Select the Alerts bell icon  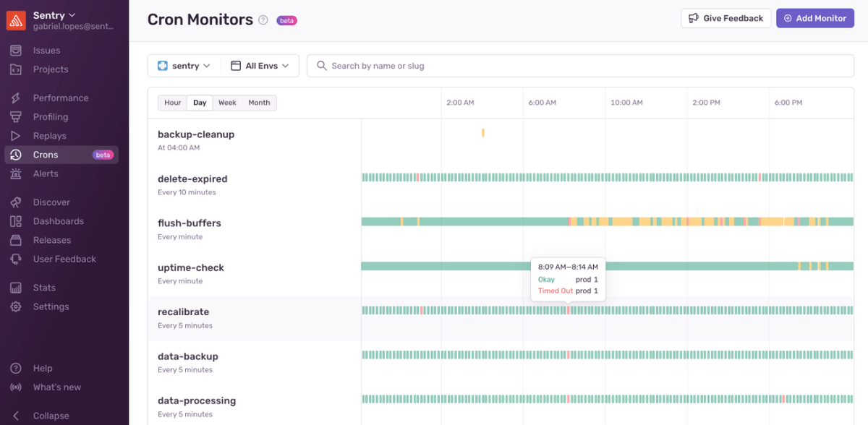pyautogui.click(x=45, y=173)
